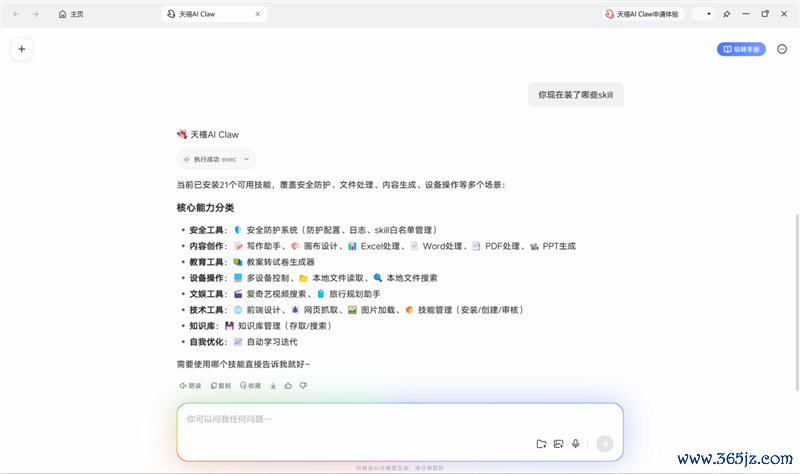
Task: Click the chat vertical scrollbar
Action: click(797, 302)
